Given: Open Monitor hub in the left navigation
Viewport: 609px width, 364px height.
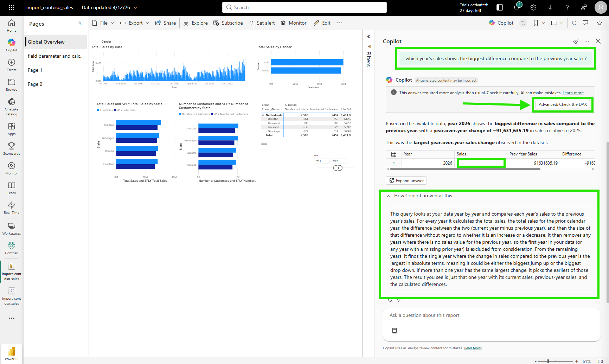Looking at the screenshot, I should click(x=12, y=168).
